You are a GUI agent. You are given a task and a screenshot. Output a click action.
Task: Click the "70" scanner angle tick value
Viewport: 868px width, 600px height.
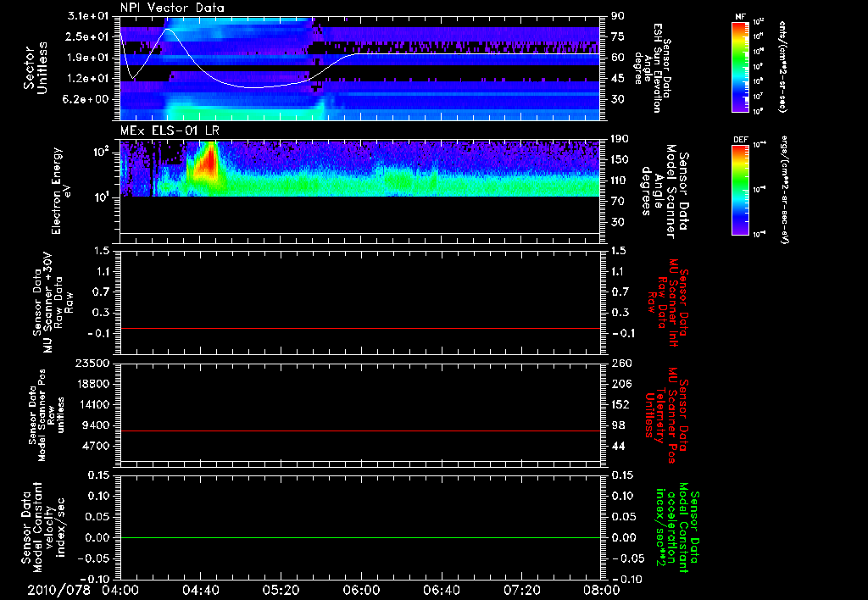[x=618, y=202]
